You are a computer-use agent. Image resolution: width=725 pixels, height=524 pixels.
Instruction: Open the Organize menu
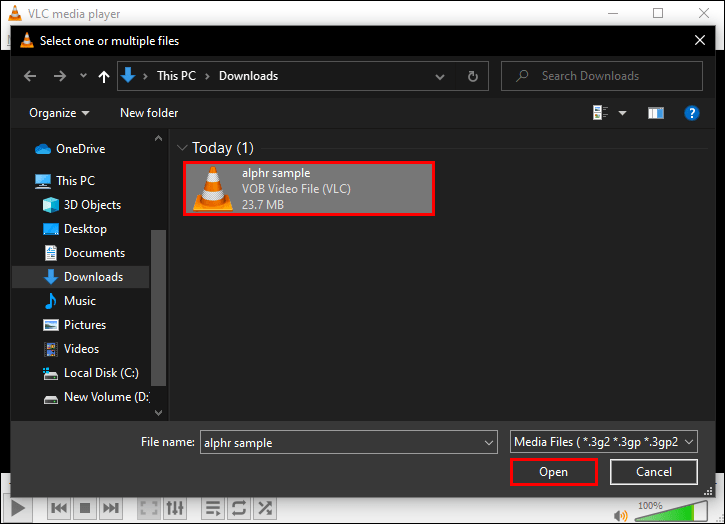[x=59, y=113]
